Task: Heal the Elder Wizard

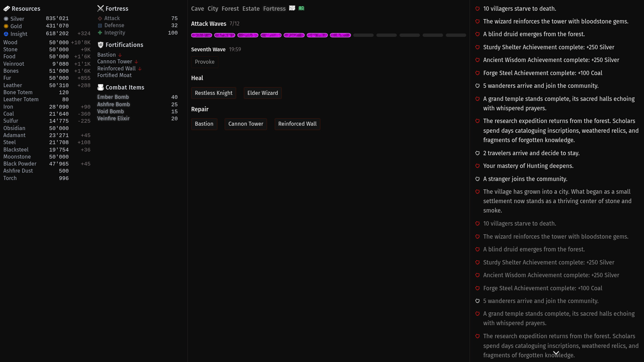Action: click(x=263, y=93)
